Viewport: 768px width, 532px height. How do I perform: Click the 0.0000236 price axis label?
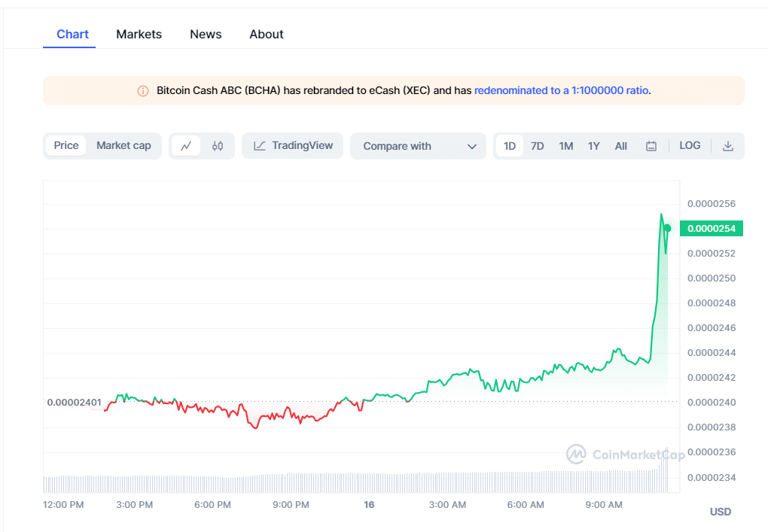(712, 451)
